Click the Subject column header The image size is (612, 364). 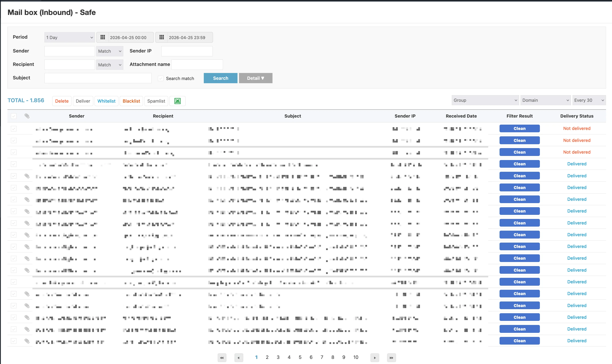coord(293,116)
